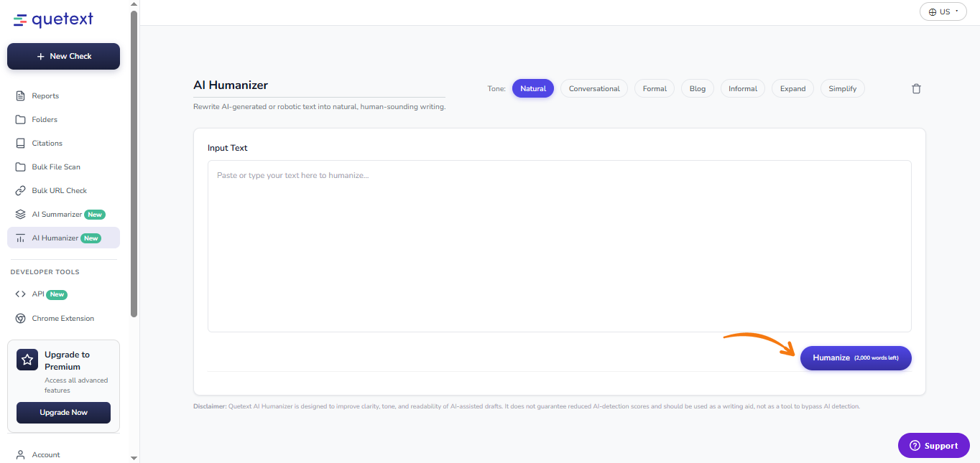Click the Upgrade Now button
Image resolution: width=980 pixels, height=463 pixels.
(63, 413)
